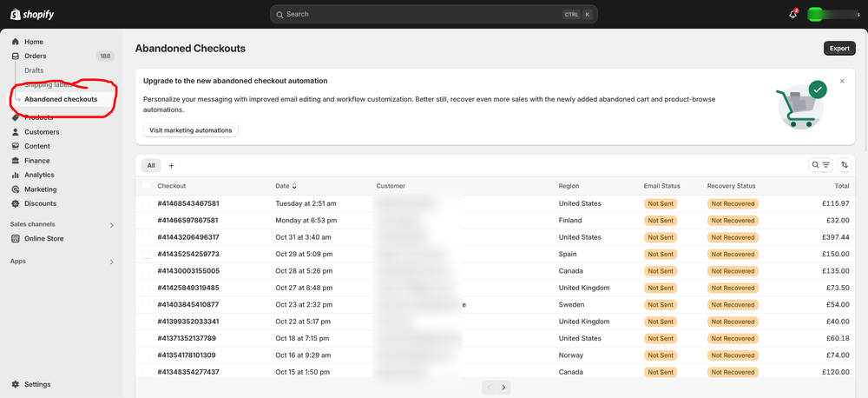
Task: Click the Discounts badge icon
Action: 16,203
